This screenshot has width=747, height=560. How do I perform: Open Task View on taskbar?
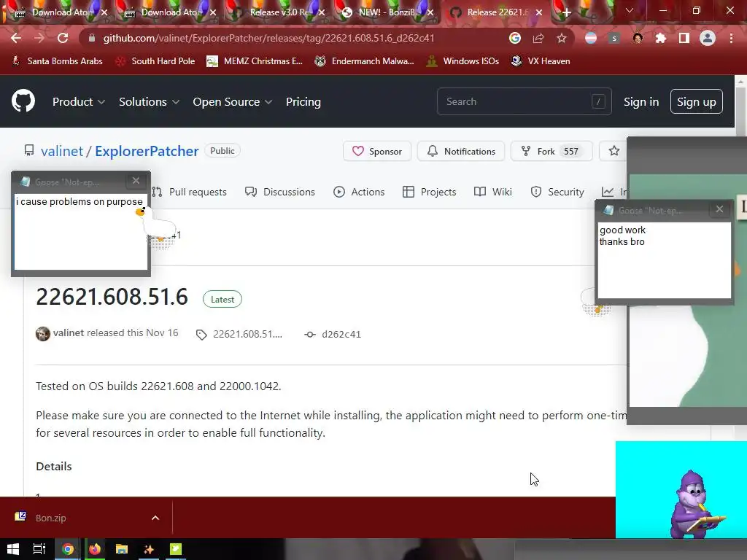tap(39, 550)
